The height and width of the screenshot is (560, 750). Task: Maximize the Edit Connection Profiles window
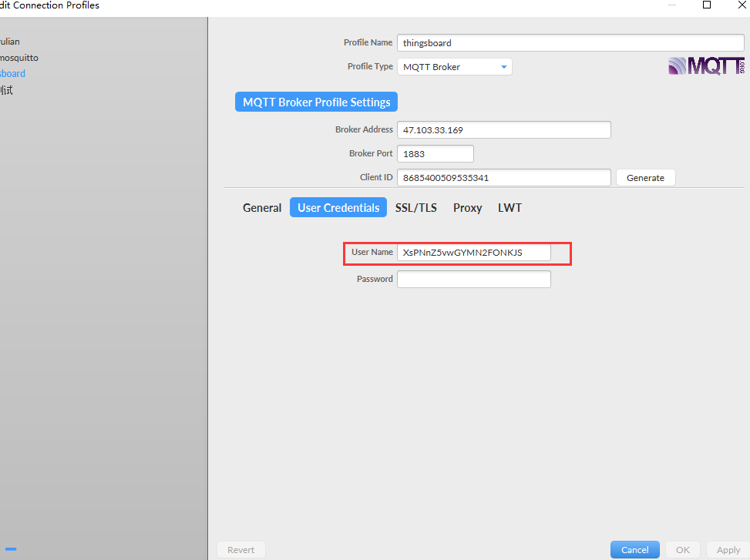707,5
